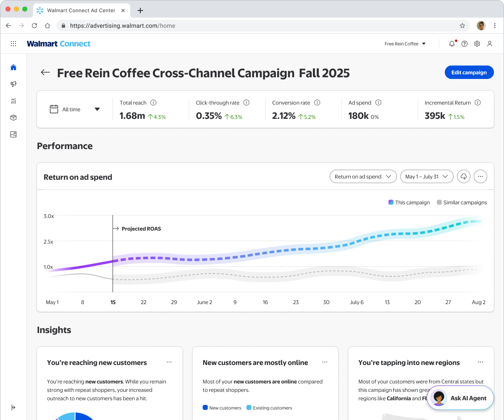Open the All time date range dropdown

click(75, 109)
